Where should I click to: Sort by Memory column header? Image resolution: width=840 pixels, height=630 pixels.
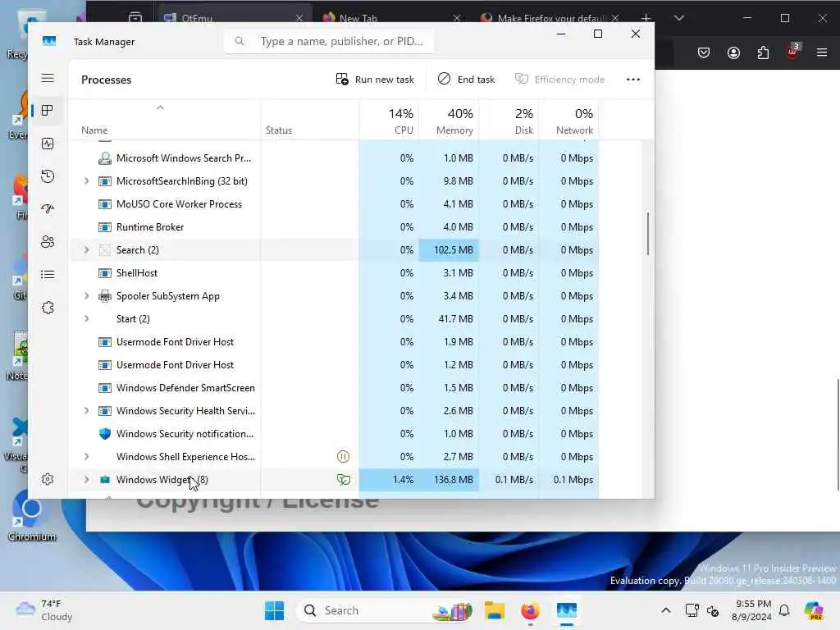[449, 121]
